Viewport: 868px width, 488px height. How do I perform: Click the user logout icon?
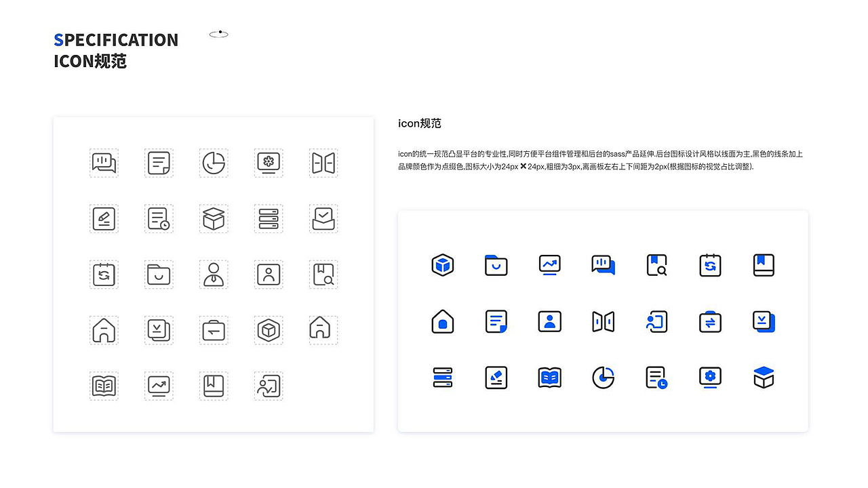tap(656, 321)
